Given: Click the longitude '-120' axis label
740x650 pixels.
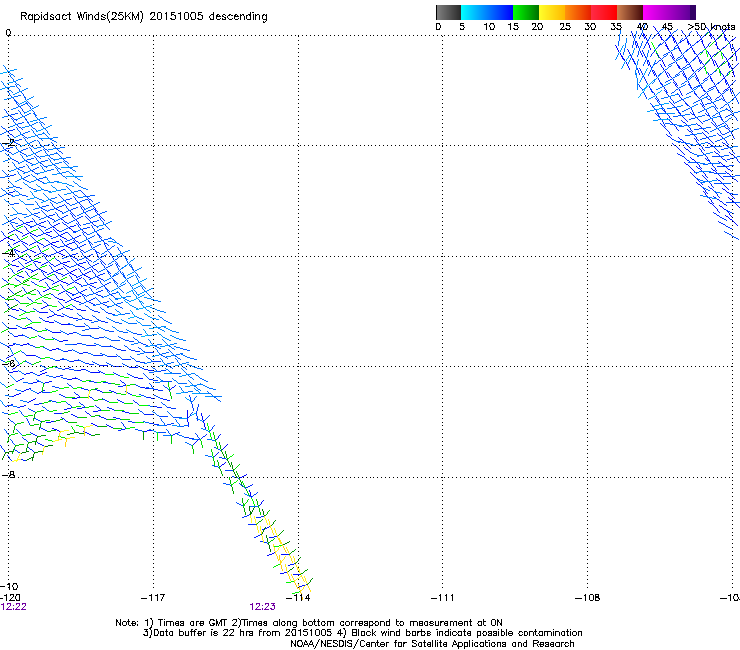Looking at the screenshot, I should pos(10,598).
